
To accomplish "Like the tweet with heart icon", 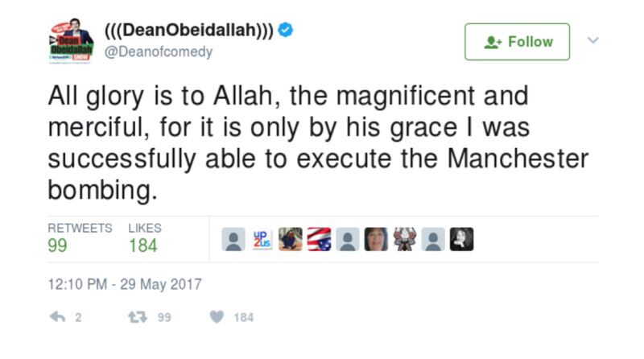I will click(216, 318).
